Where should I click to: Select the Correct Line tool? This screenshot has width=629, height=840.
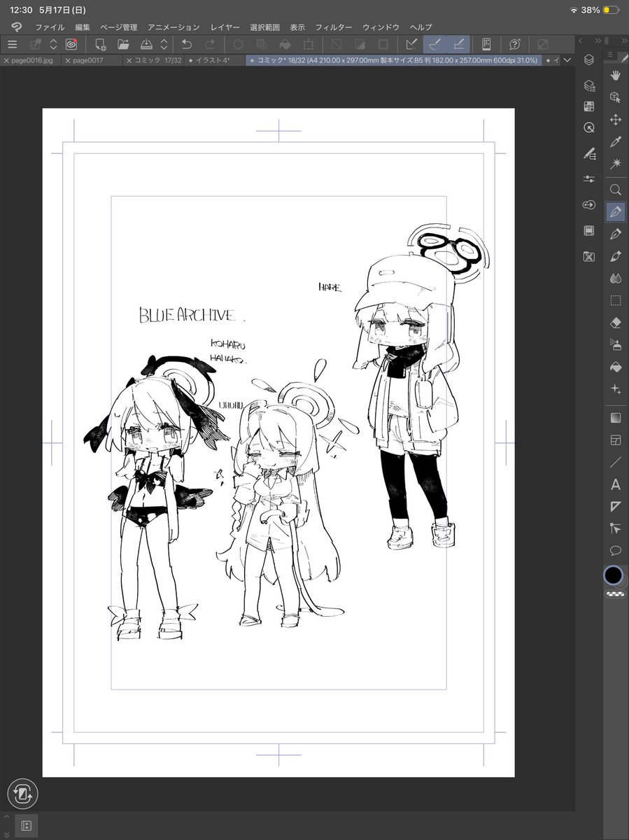(616, 528)
